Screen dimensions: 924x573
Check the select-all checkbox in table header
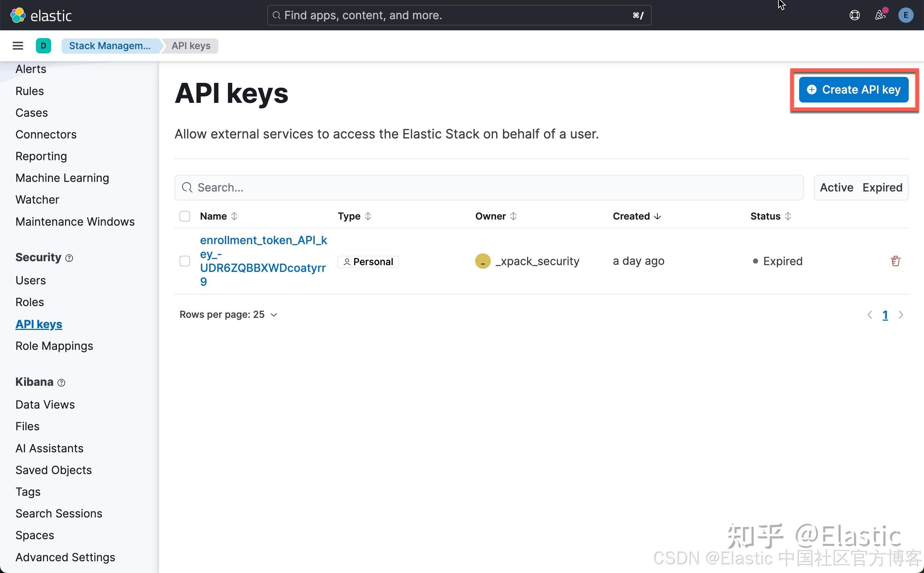(185, 216)
